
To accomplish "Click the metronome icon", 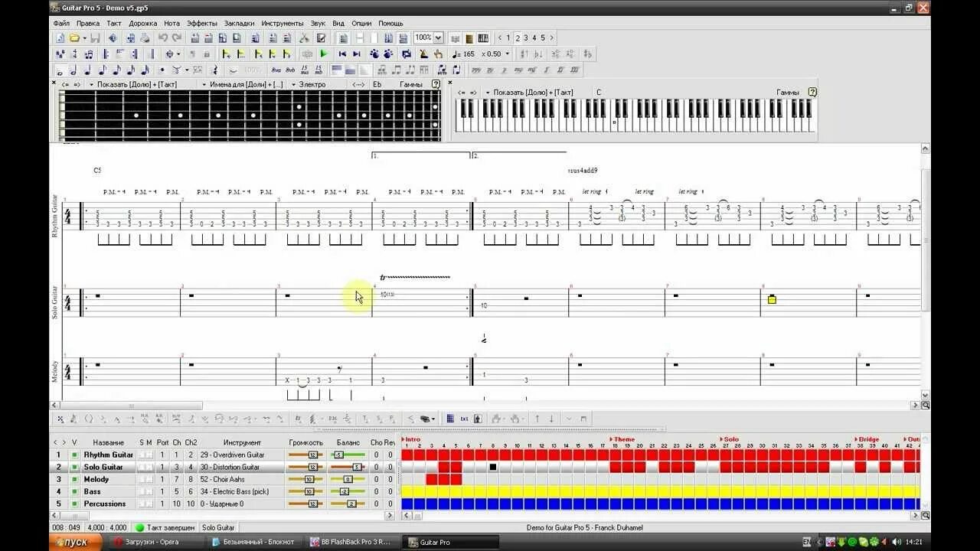I will click(423, 54).
